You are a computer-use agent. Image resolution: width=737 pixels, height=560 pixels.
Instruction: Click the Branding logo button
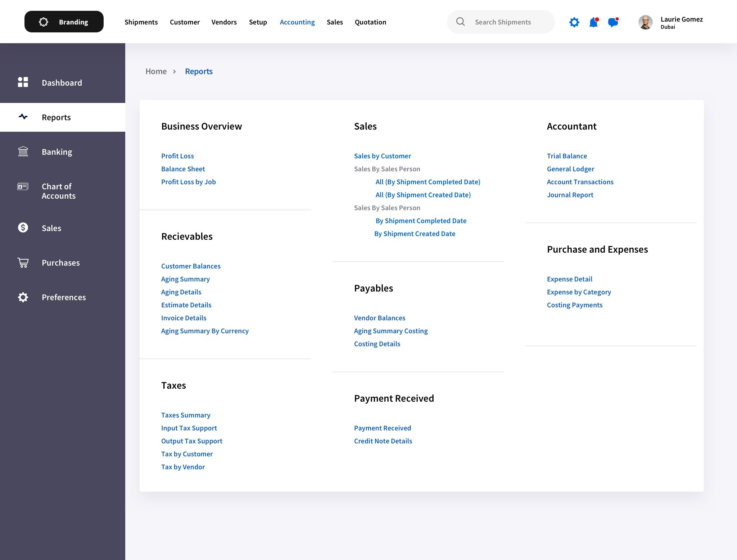click(x=64, y=22)
